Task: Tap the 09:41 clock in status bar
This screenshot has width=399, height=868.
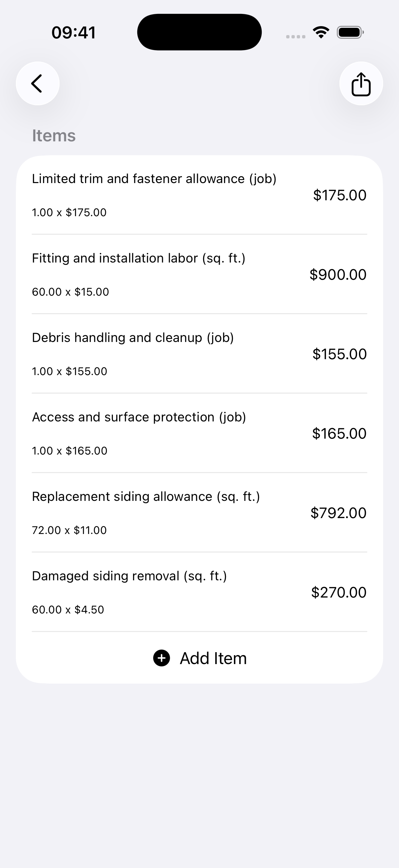Action: pos(74,33)
